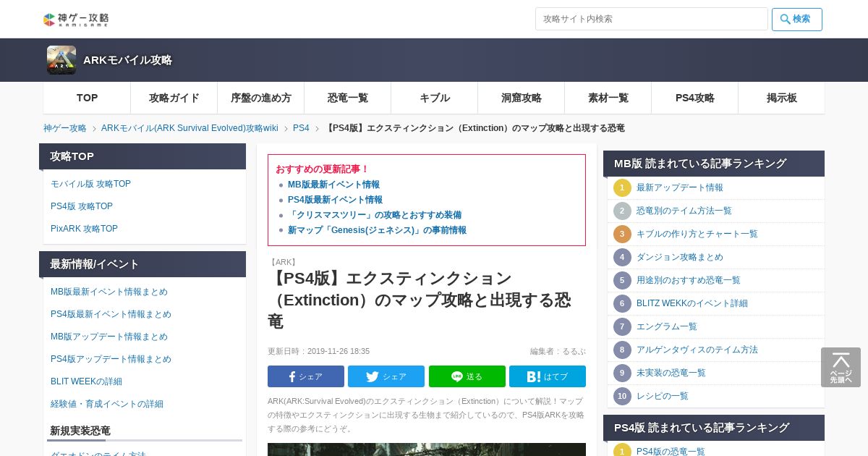Click the ARK game thumbnail icon
The height and width of the screenshot is (456, 868).
[x=61, y=60]
